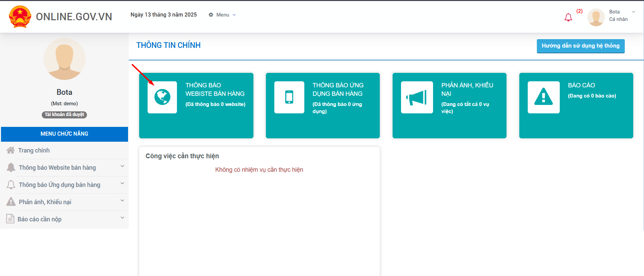Expand Báo cáo cần nộp chevron
The height and width of the screenshot is (276, 644).
tap(122, 218)
